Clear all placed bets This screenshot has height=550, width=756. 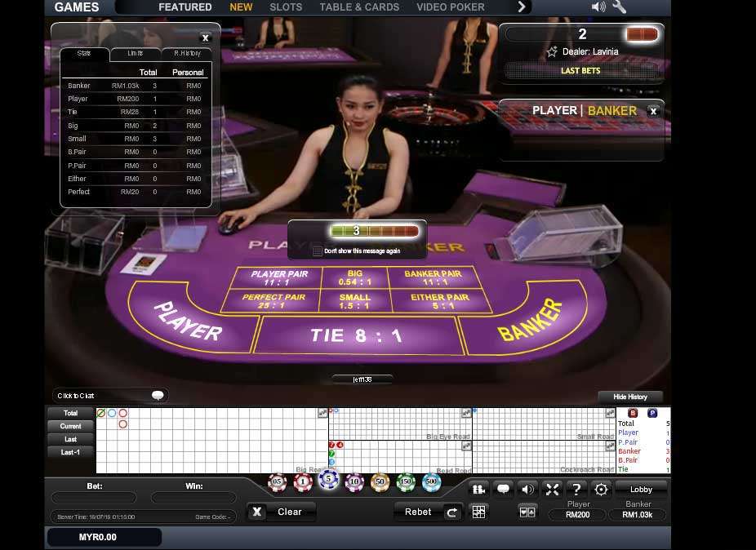pos(282,512)
